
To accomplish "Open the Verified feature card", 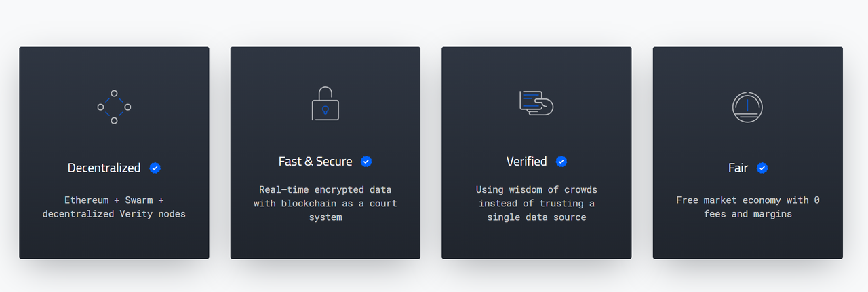I will point(536,153).
